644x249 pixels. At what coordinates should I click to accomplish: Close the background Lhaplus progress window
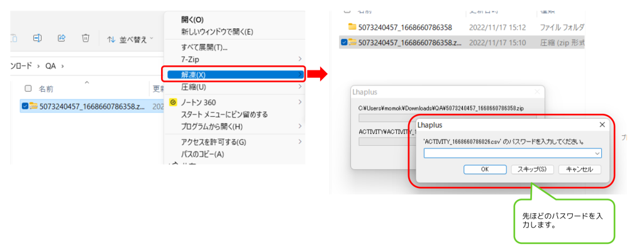click(537, 92)
